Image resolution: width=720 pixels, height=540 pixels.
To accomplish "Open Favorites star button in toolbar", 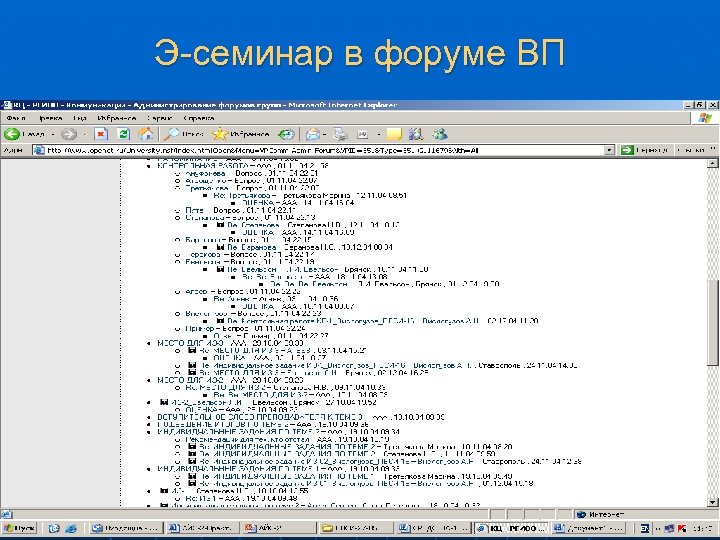I will click(x=240, y=134).
